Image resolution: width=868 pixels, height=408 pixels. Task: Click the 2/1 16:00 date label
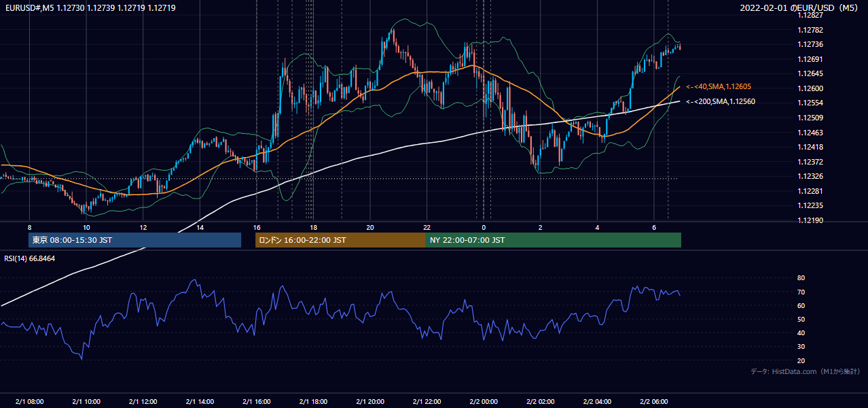click(257, 401)
